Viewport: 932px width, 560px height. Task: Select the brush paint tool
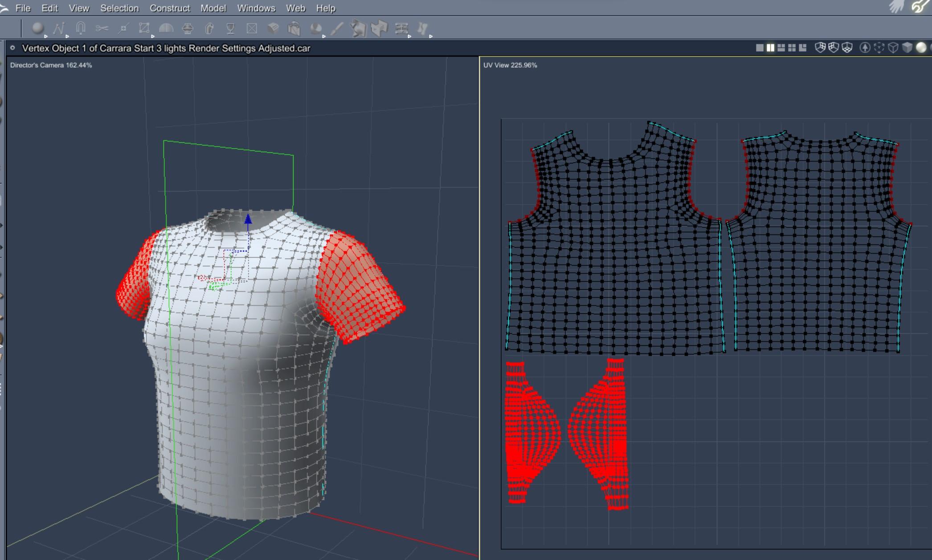tap(337, 28)
